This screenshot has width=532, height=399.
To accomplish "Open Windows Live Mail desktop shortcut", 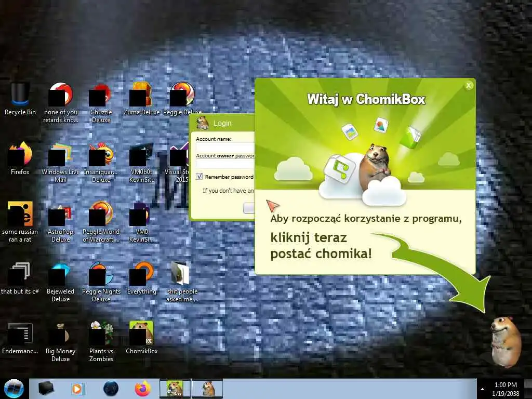I will (x=61, y=162).
